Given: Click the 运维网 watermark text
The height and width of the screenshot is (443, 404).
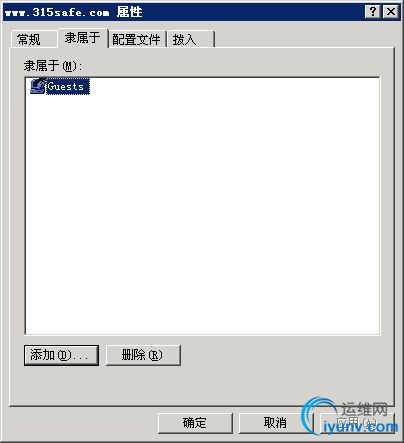Looking at the screenshot, I should 364,409.
